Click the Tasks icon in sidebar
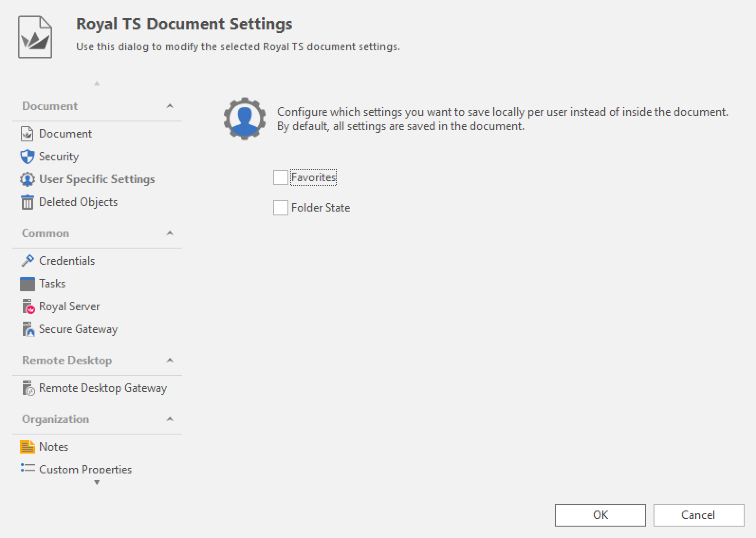Screen dimensions: 756x538 click(27, 284)
